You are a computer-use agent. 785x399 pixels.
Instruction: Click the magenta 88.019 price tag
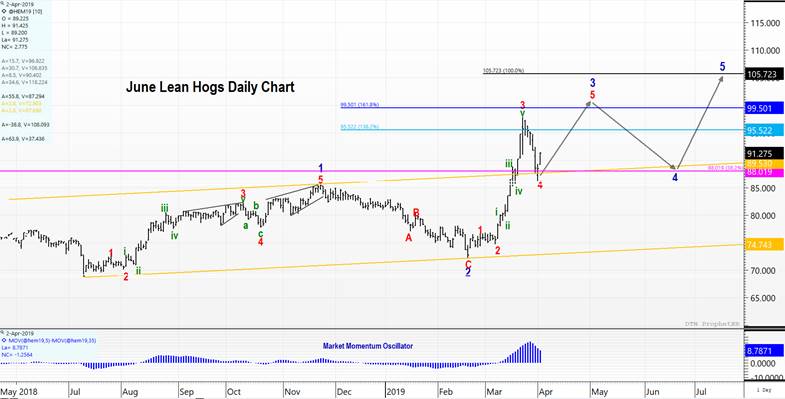click(x=764, y=172)
